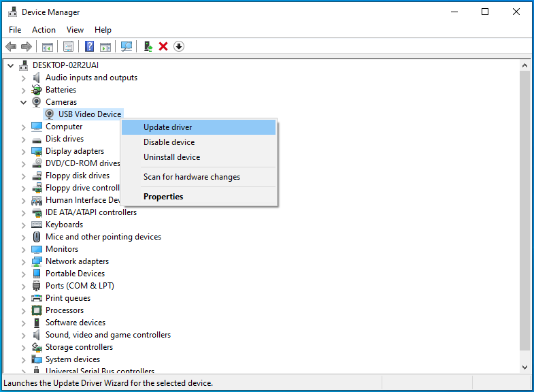Open the Action menu
The height and width of the screenshot is (392, 534).
point(44,30)
